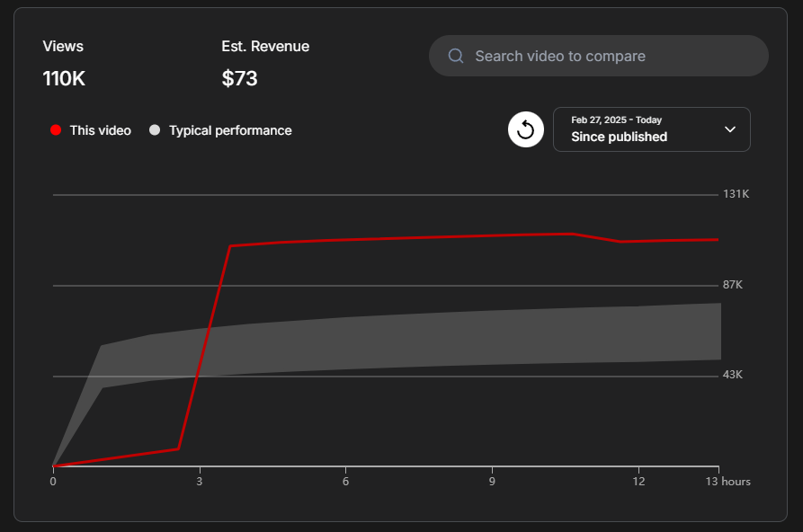The height and width of the screenshot is (532, 803).
Task: Click the 13 hours axis label
Action: tap(729, 482)
